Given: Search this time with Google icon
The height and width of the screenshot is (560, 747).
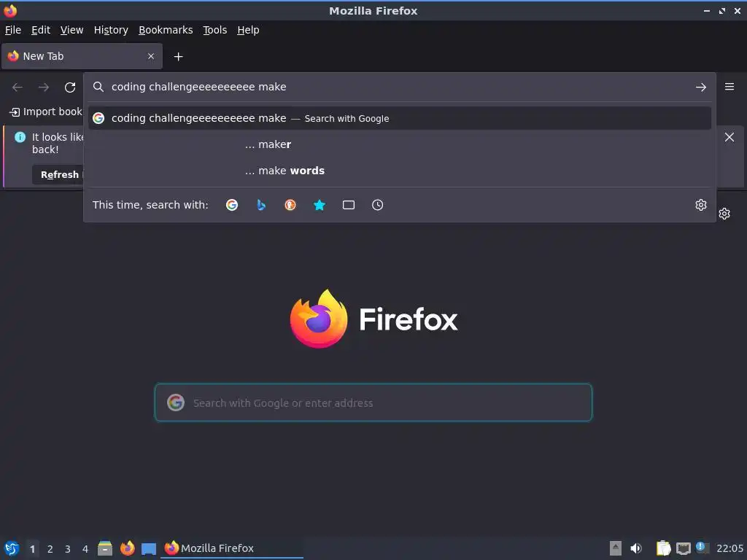Looking at the screenshot, I should click(232, 205).
